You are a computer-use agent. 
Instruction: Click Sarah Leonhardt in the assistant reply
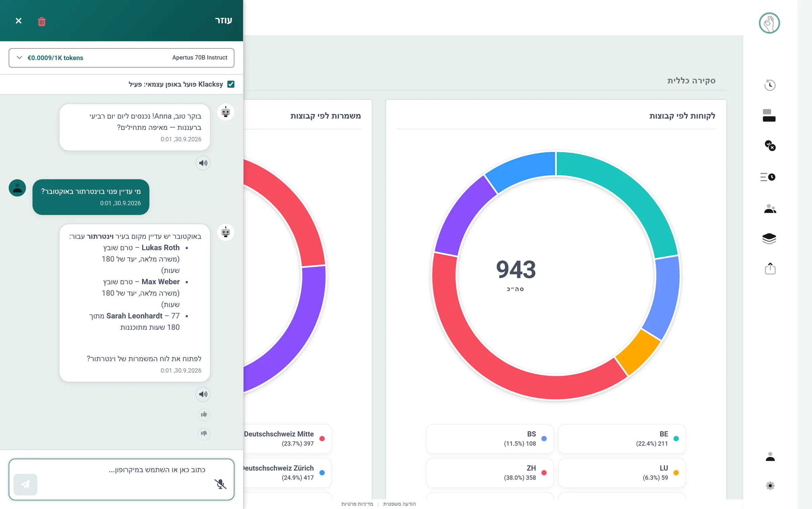click(134, 316)
